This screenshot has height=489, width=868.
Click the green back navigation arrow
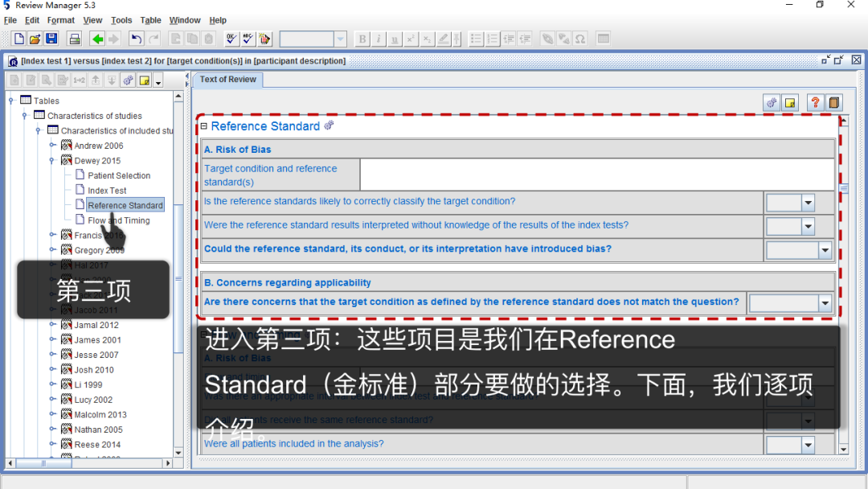click(96, 39)
